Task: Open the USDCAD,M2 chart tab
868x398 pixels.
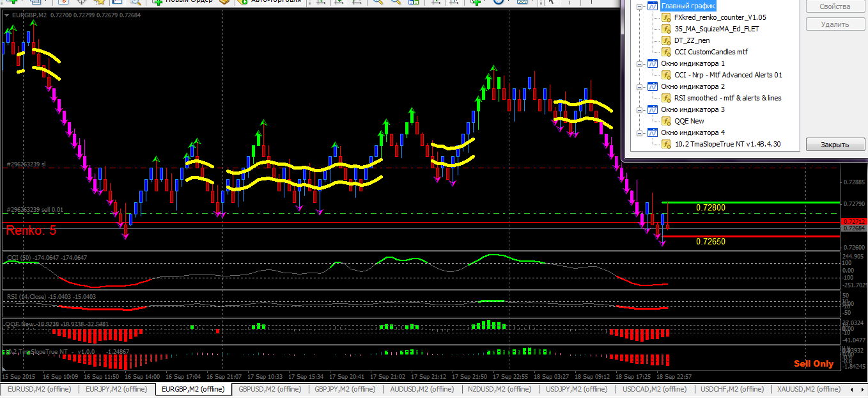Action: [654, 389]
